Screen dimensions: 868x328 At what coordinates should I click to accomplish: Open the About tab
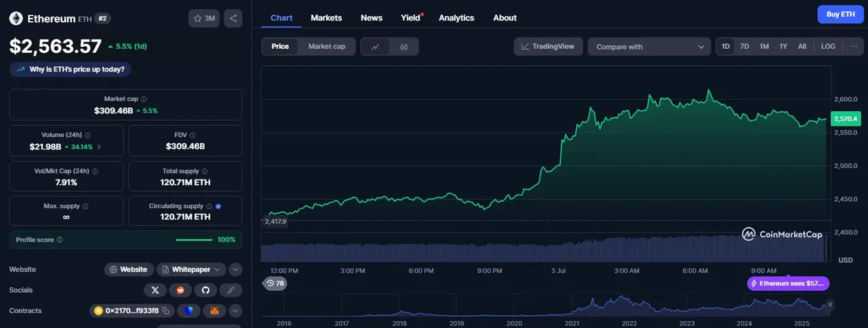[505, 18]
